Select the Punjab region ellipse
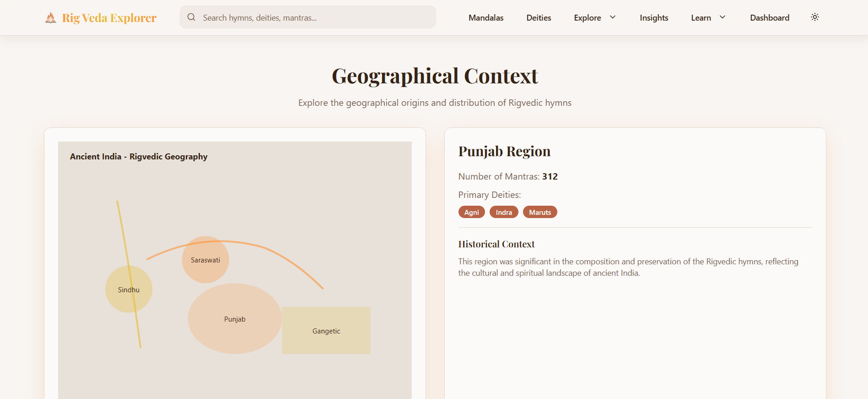Viewport: 868px width, 399px height. coord(235,319)
